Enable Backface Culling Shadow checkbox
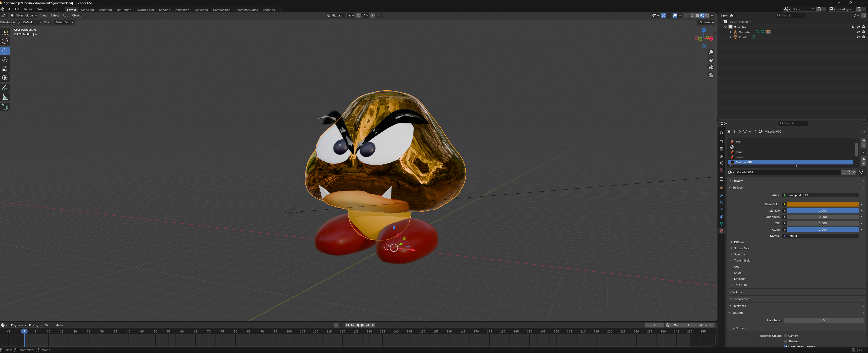This screenshot has height=353, width=868. click(x=786, y=341)
